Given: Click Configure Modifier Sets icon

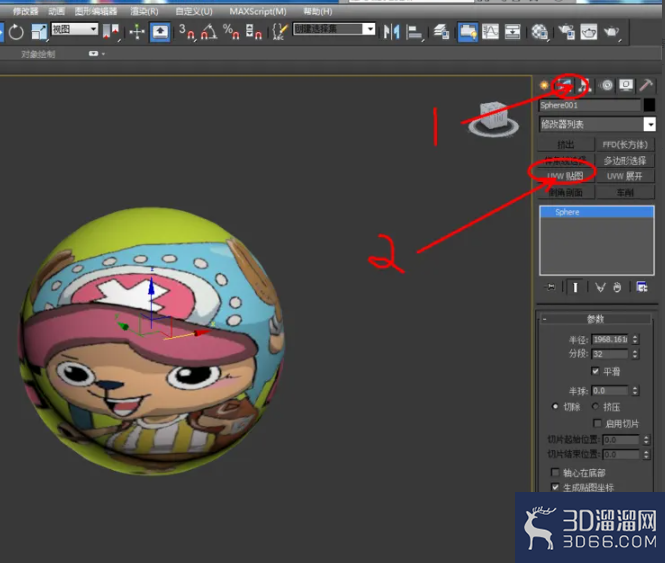Looking at the screenshot, I should point(642,288).
